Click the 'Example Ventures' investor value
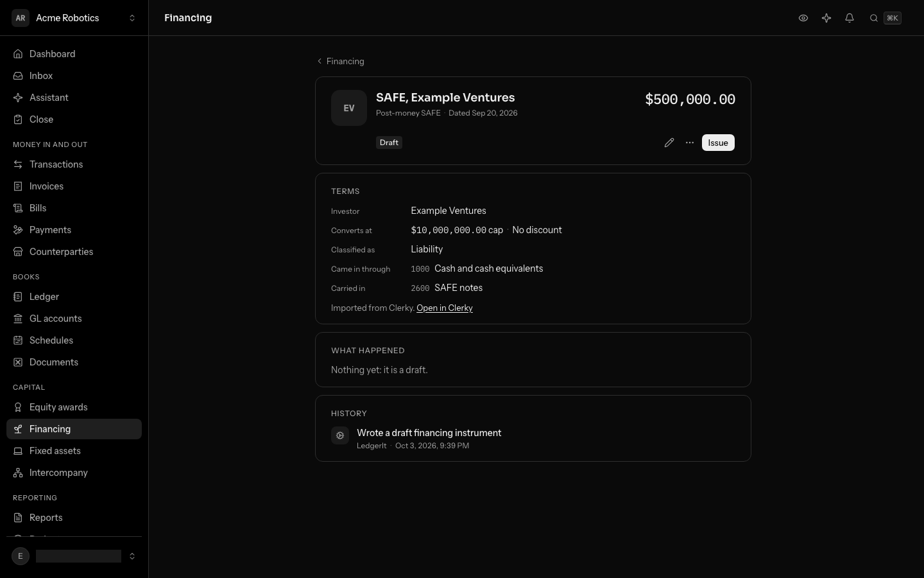The image size is (924, 578). 449,211
